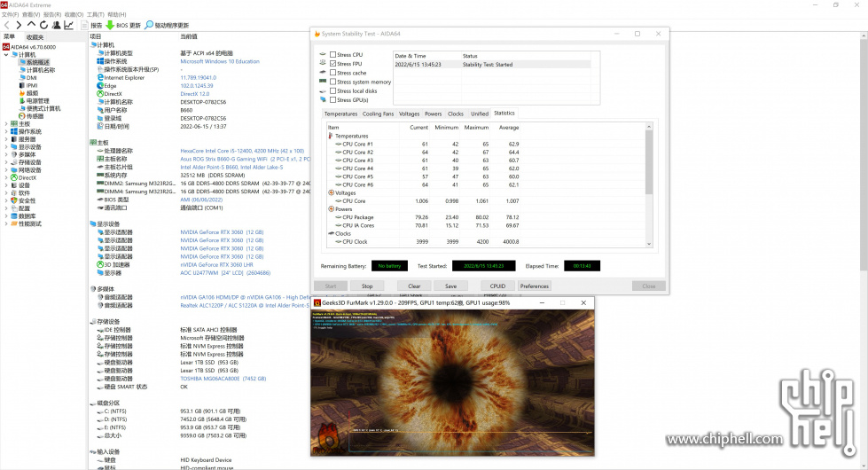Enable Stress CPU checkbox
868x470 pixels.
[332, 54]
